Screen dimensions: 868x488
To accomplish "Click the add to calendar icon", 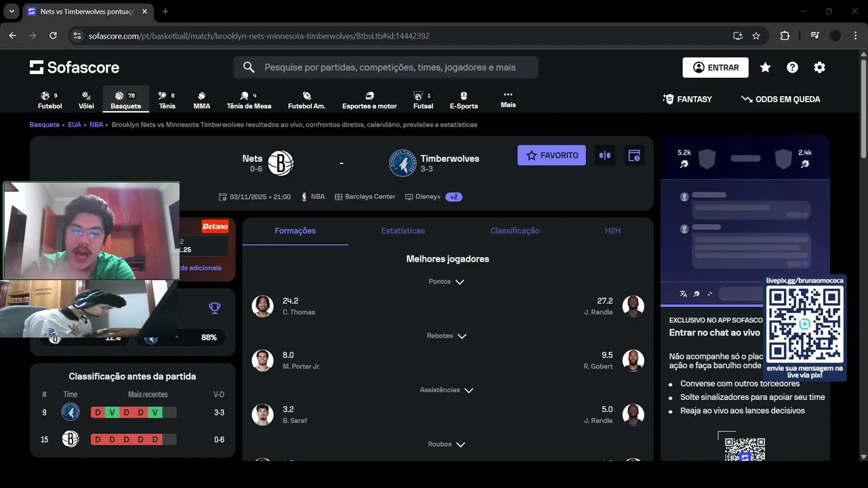I will tap(634, 155).
